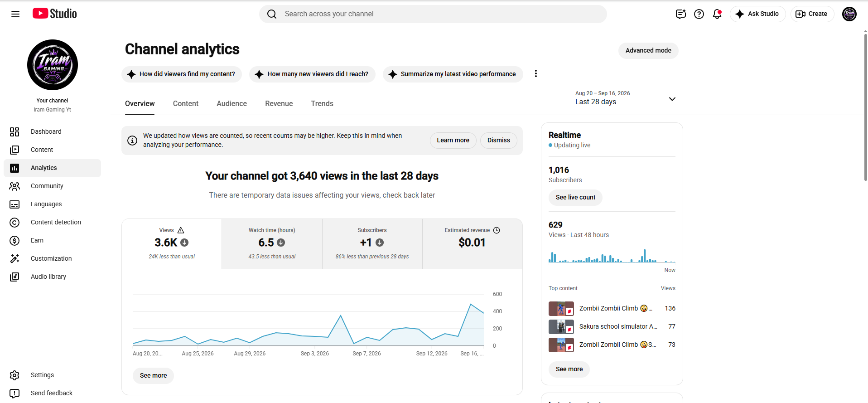Open the notifications bell
Image resolution: width=868 pixels, height=403 pixels.
(x=717, y=14)
